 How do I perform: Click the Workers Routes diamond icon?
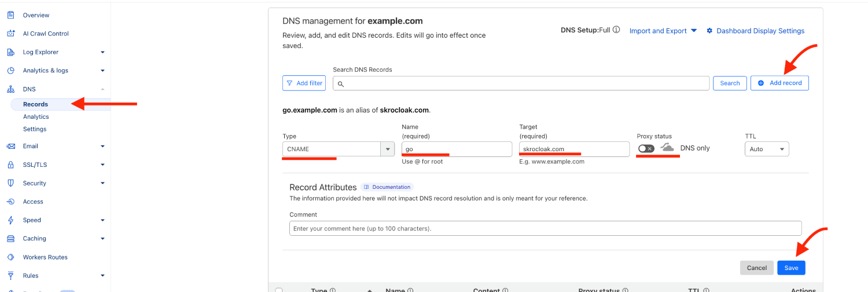pyautogui.click(x=10, y=257)
